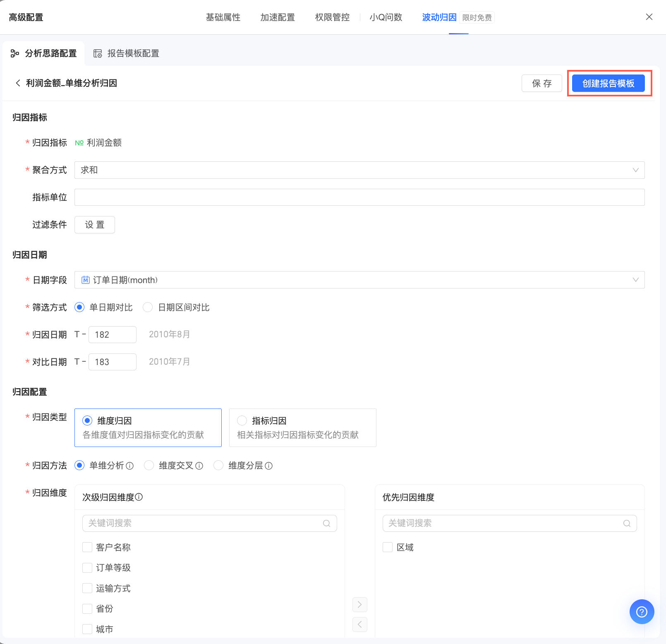666x644 pixels.
Task: Check the 城市 dimension checkbox
Action: tap(87, 629)
